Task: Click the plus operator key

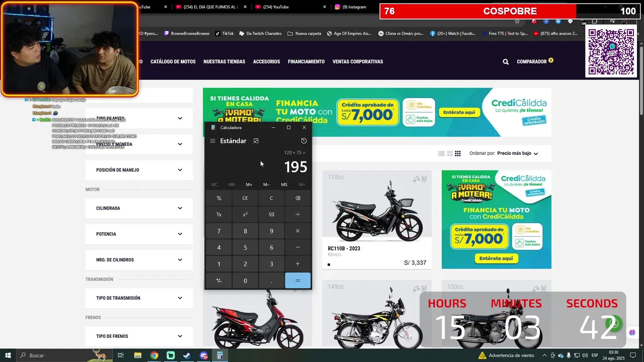Action: pos(298,264)
